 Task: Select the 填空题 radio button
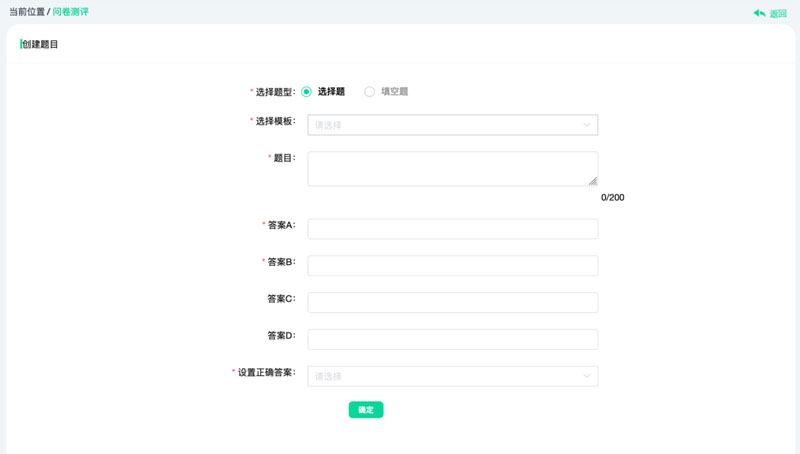[x=369, y=92]
